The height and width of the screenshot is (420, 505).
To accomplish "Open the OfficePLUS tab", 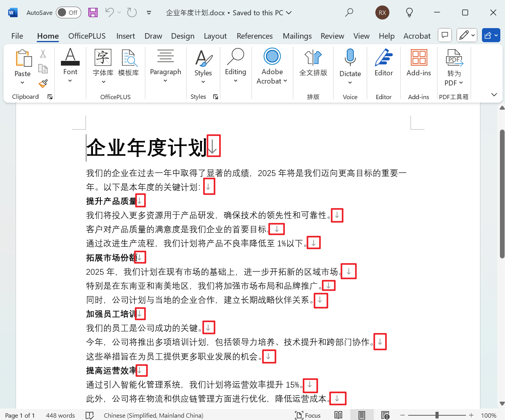I will click(87, 36).
